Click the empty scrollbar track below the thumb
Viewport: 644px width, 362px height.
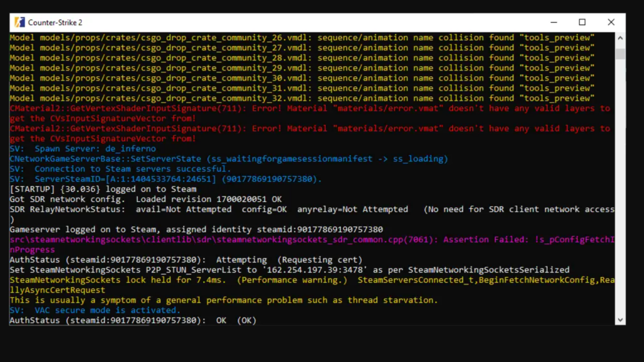point(620,189)
